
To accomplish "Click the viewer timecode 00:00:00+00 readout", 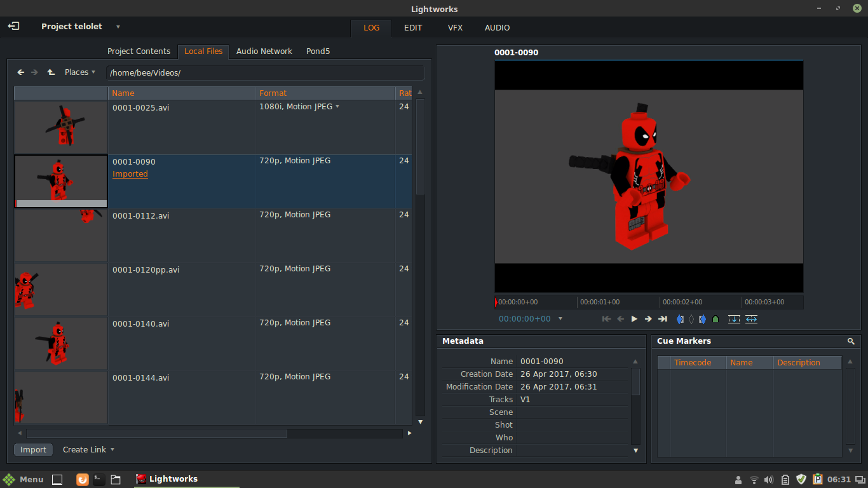I will [x=525, y=319].
